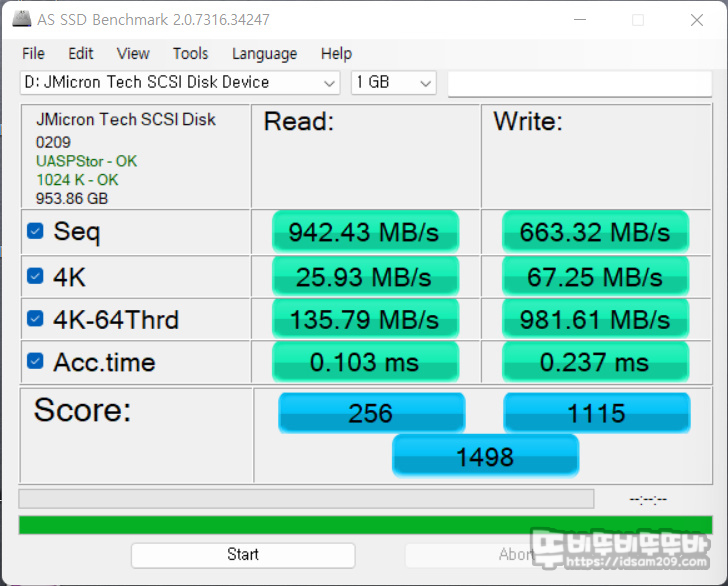
Task: Click the write access time 0.237 ms
Action: pos(595,362)
